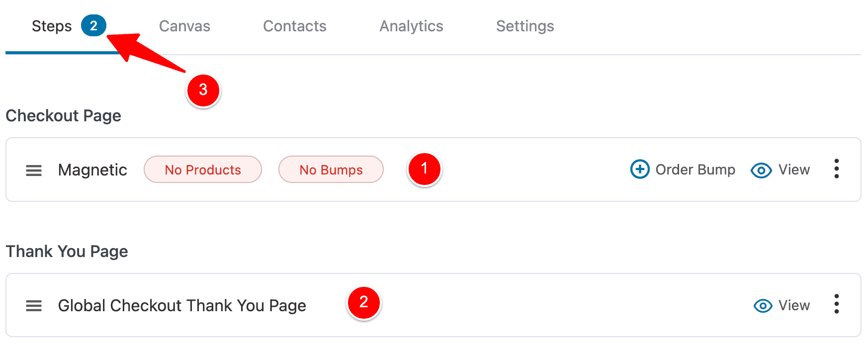This screenshot has height=349, width=868.
Task: Go to the Analytics tab
Action: [x=411, y=26]
